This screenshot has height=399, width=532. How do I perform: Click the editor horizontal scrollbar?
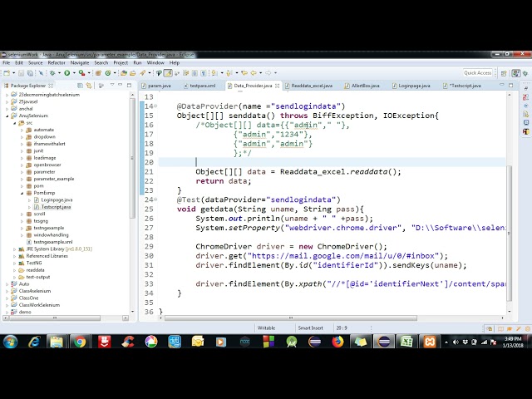291,318
